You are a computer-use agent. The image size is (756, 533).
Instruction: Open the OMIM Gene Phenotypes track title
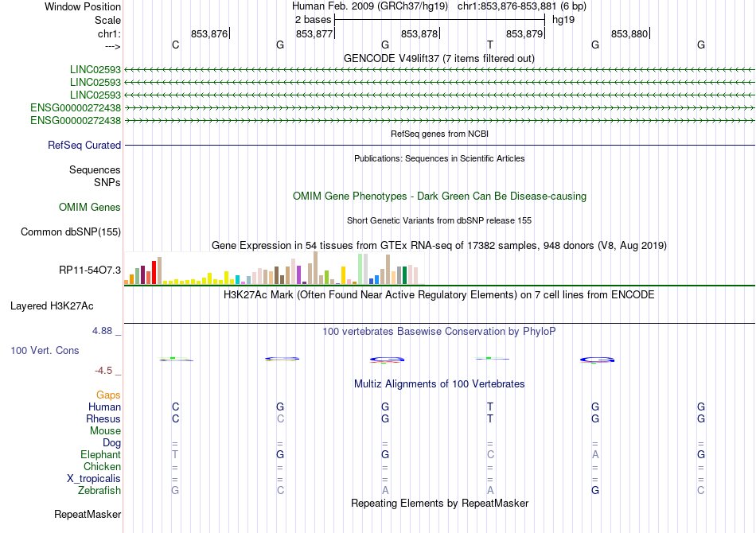click(x=439, y=196)
